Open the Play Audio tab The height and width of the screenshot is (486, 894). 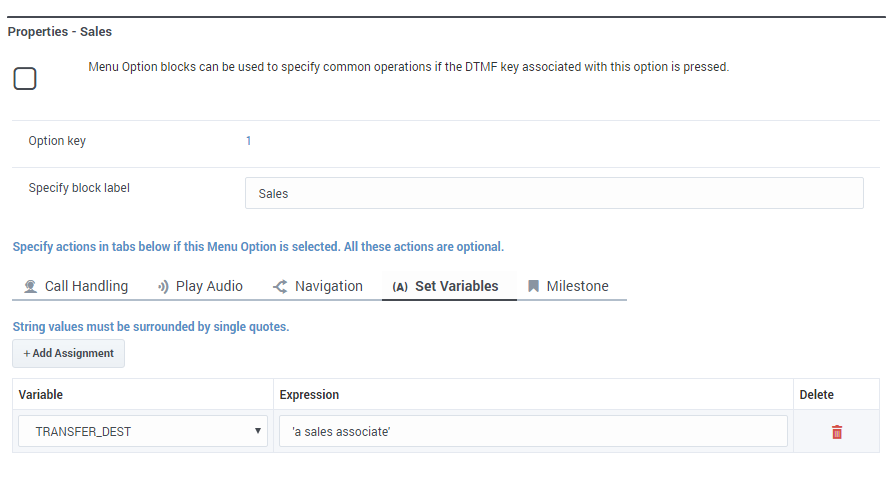[x=200, y=286]
